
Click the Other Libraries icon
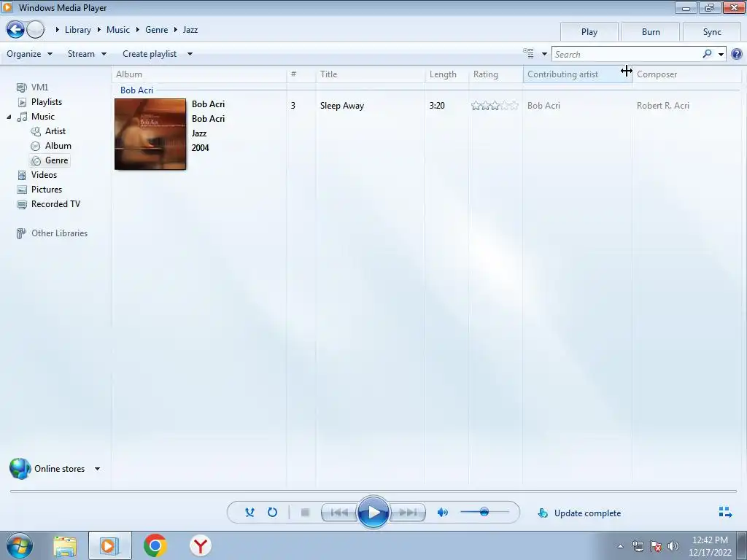point(21,233)
